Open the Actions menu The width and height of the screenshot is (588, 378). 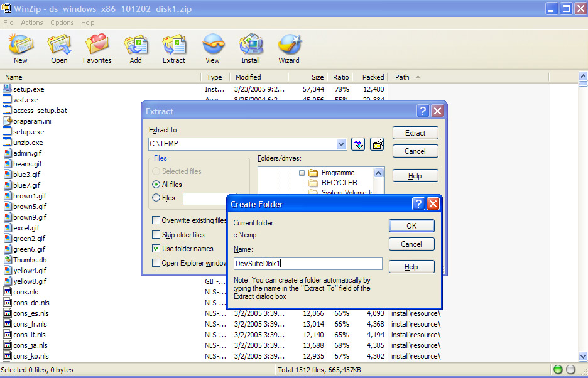(x=32, y=23)
